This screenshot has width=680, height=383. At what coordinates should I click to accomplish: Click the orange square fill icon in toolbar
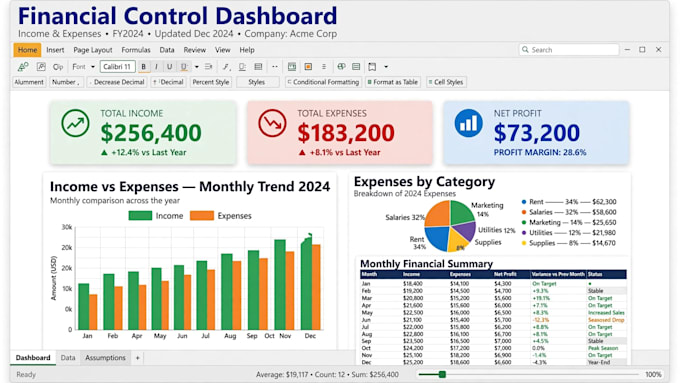point(308,66)
